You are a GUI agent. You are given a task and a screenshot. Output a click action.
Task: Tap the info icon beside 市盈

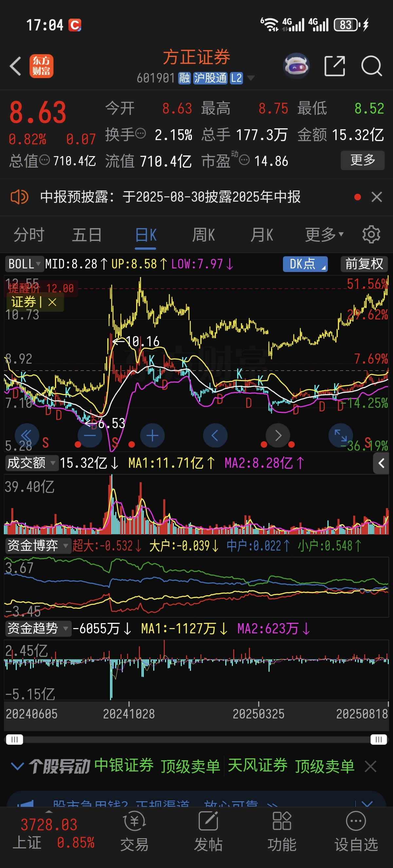(244, 160)
